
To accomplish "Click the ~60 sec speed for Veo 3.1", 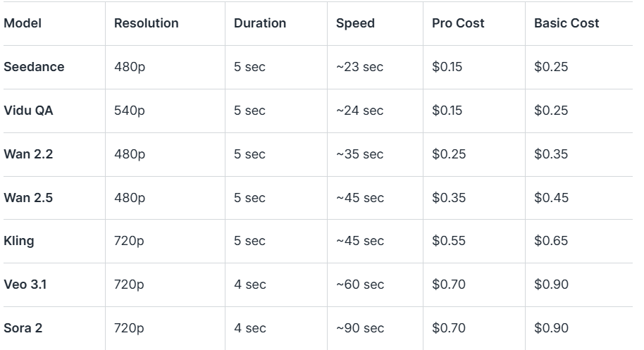I will (x=360, y=285).
